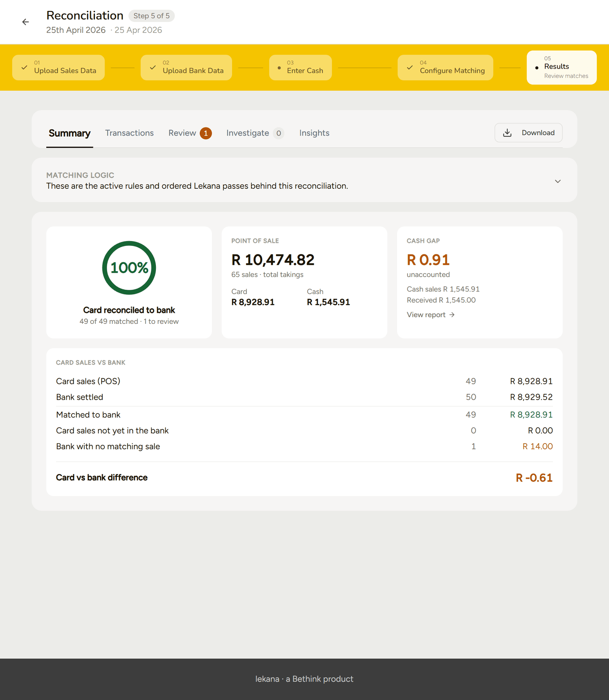
Task: Open the View report link
Action: (431, 315)
